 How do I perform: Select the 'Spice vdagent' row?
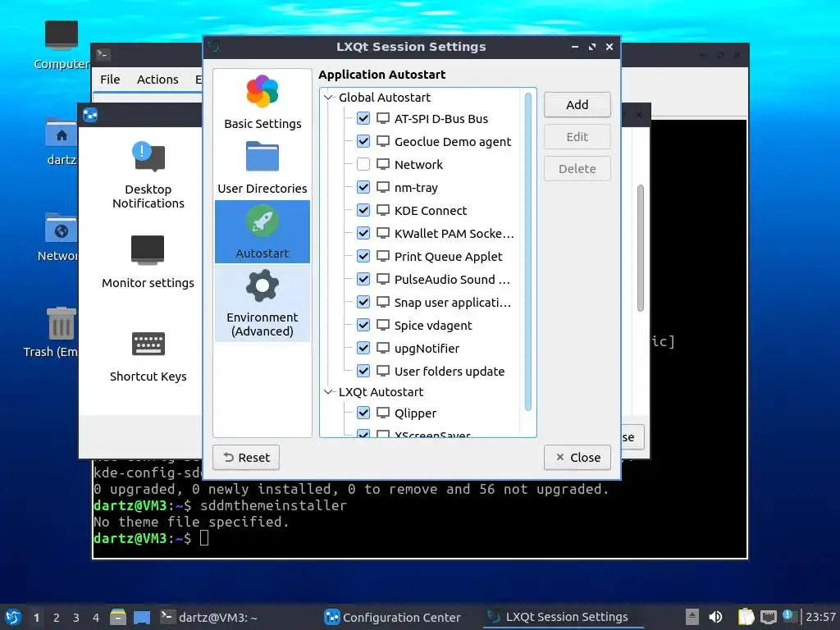pyautogui.click(x=434, y=325)
